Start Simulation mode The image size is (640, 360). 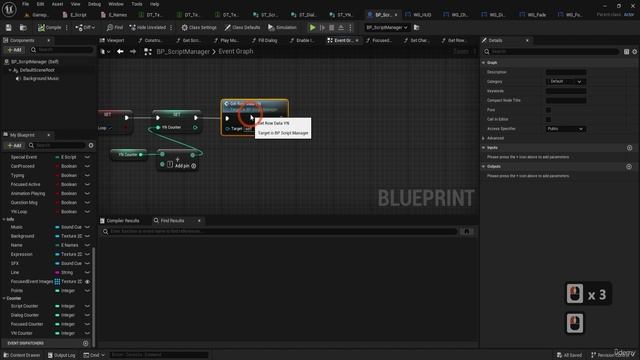(282, 27)
